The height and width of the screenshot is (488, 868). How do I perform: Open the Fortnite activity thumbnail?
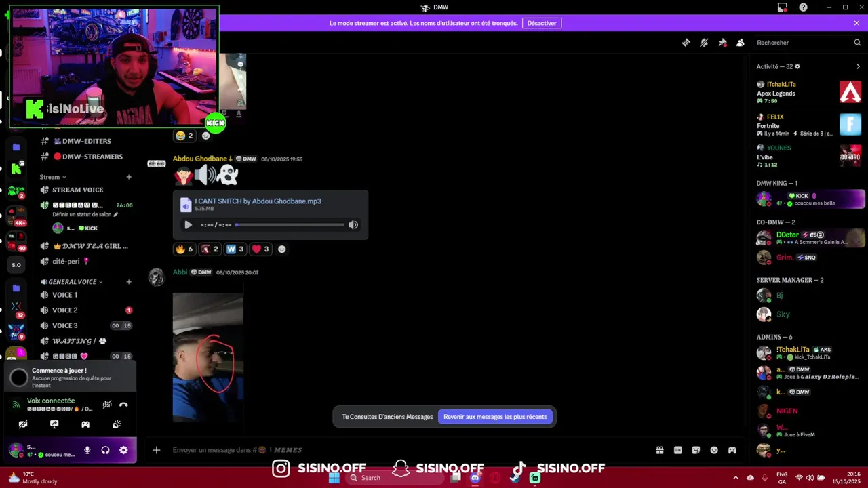[x=850, y=125]
